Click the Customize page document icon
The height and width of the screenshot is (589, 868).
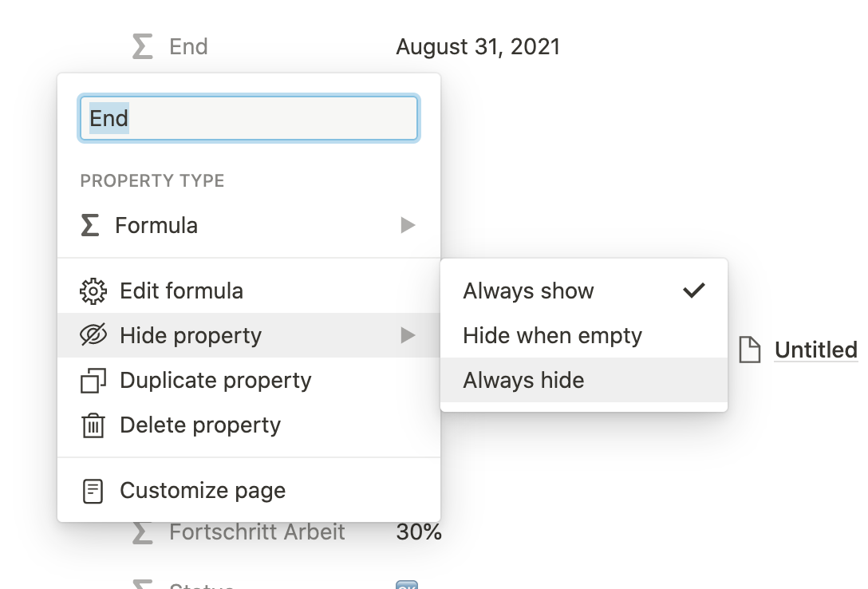click(x=93, y=491)
